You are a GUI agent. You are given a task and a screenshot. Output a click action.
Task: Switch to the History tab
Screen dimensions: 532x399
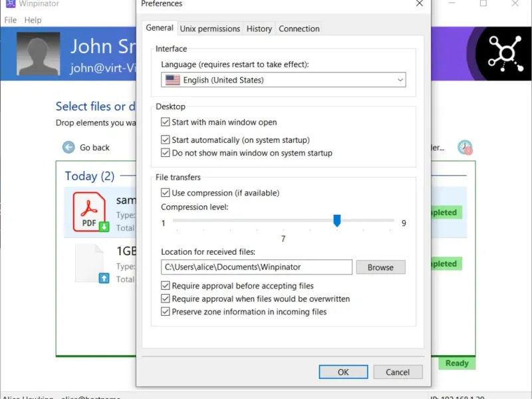259,29
